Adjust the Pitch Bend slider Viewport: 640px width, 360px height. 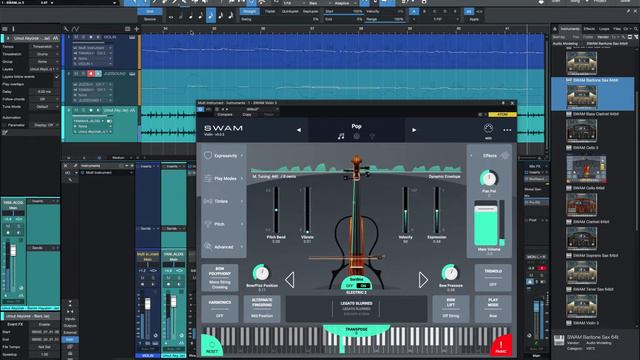coord(276,210)
